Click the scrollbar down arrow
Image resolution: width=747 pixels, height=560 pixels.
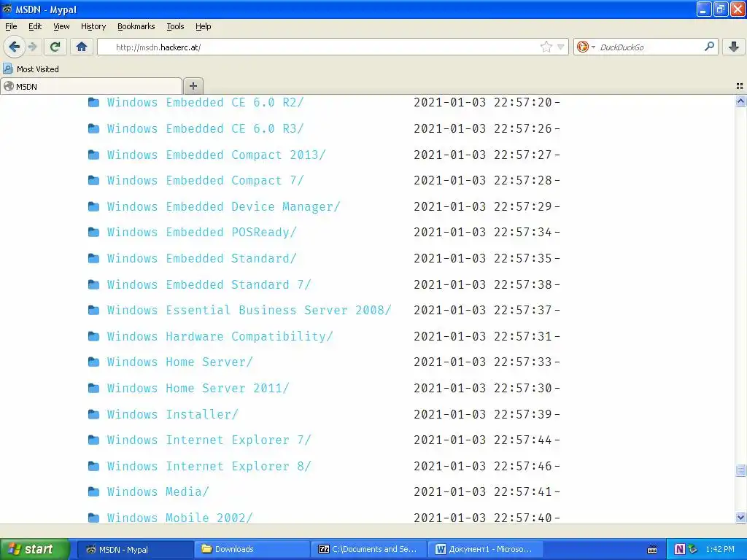click(x=740, y=517)
